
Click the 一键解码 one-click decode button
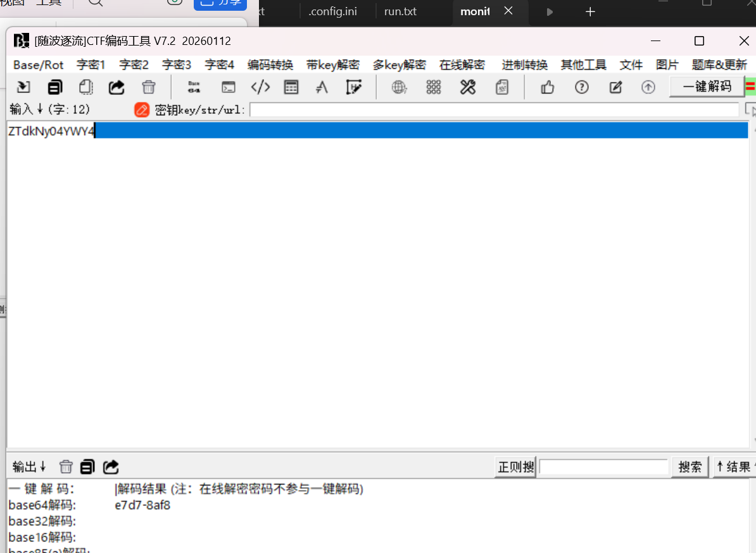pos(707,87)
